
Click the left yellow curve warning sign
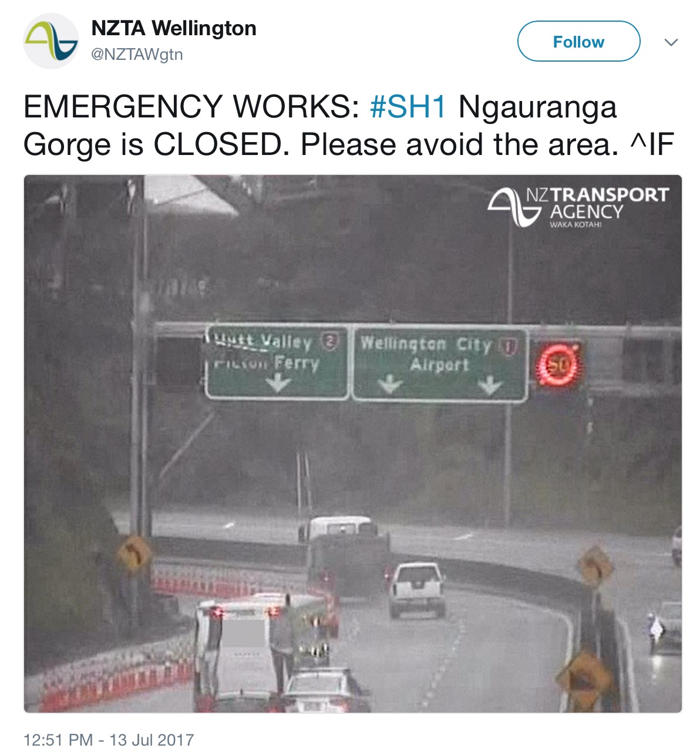click(x=133, y=554)
